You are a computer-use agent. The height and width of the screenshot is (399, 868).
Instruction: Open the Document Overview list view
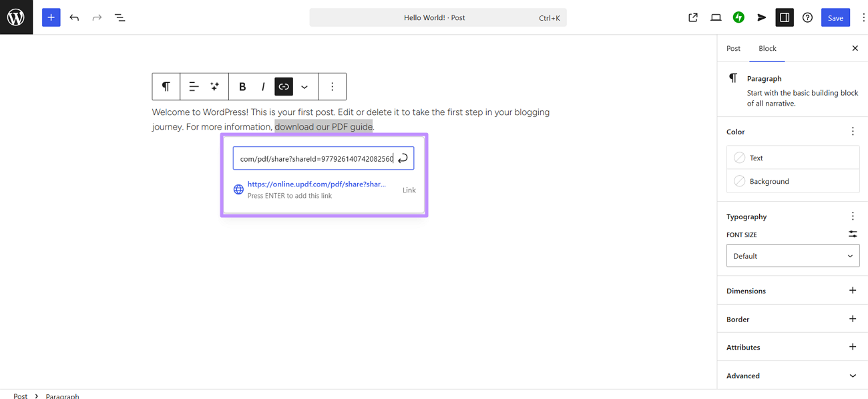[x=120, y=17]
